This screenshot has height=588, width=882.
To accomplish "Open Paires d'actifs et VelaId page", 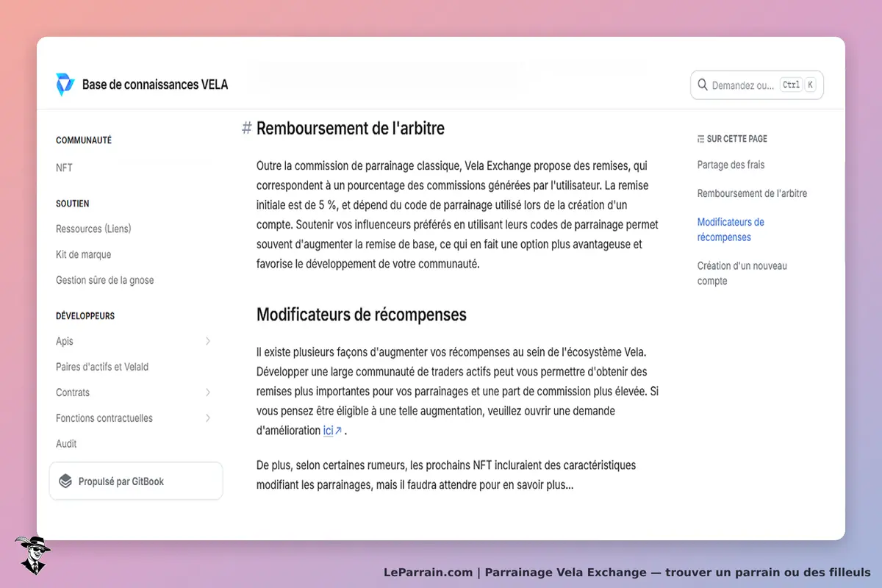I will [102, 367].
